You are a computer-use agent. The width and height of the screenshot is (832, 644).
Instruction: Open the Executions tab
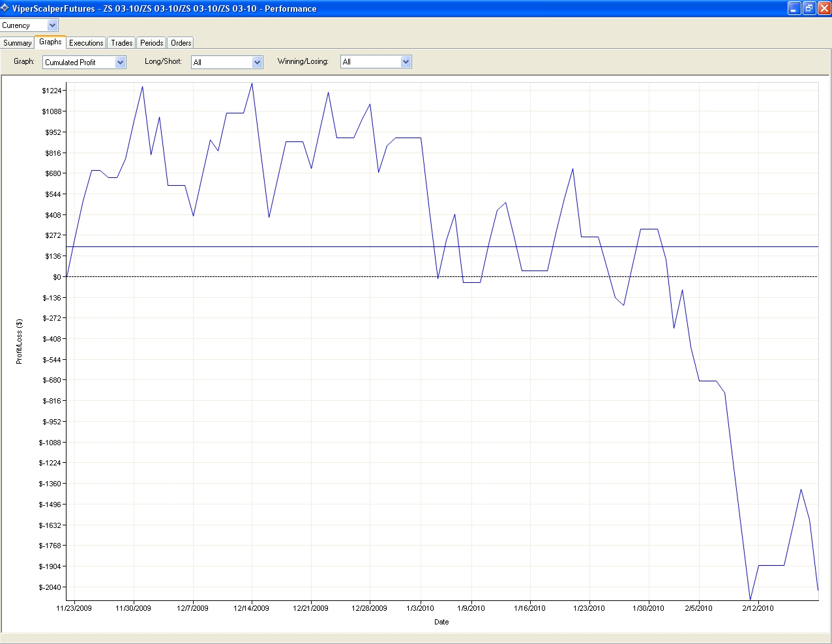click(x=86, y=43)
